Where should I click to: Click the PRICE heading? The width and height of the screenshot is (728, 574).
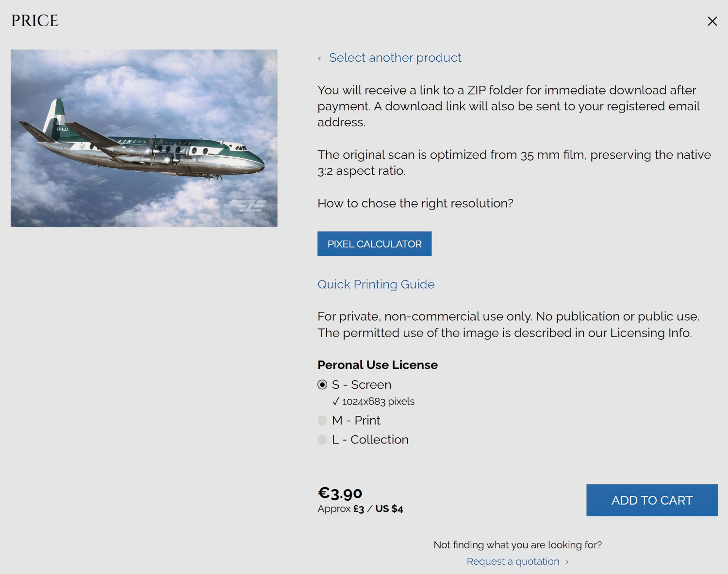click(35, 21)
